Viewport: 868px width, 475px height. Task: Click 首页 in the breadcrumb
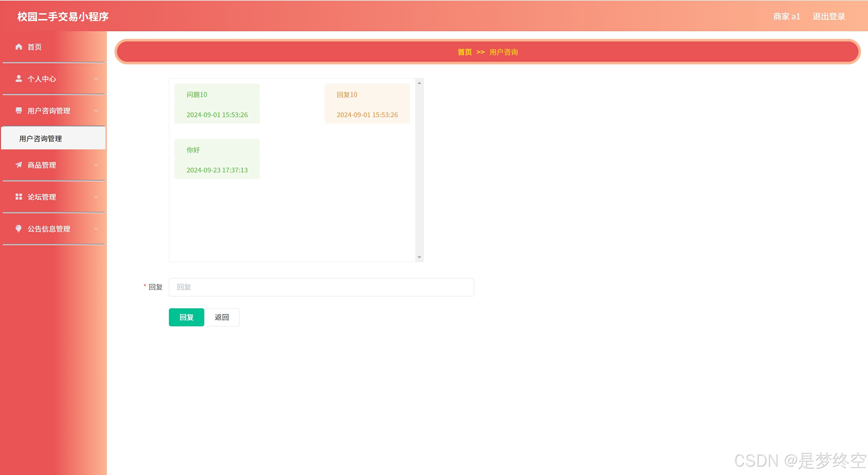(x=464, y=52)
